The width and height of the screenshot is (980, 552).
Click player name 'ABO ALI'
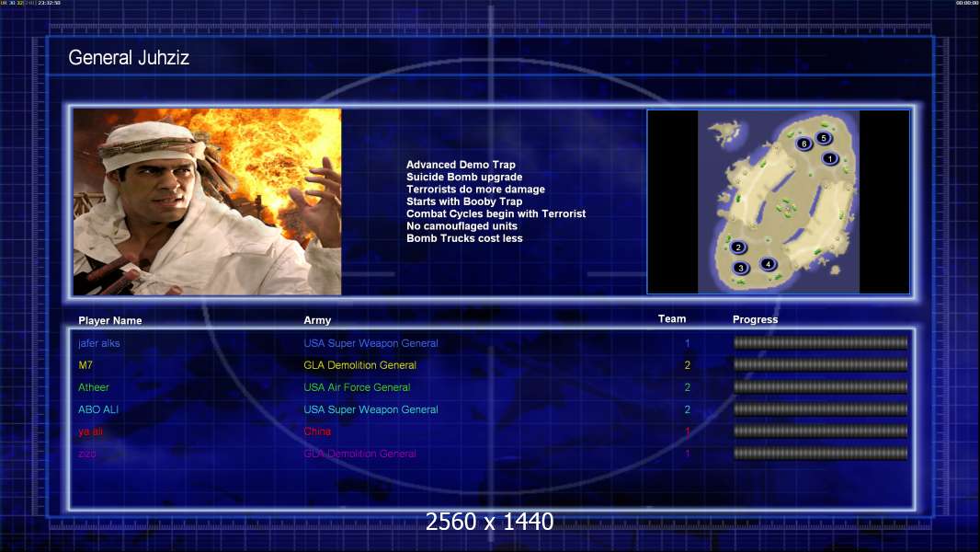pyautogui.click(x=98, y=409)
